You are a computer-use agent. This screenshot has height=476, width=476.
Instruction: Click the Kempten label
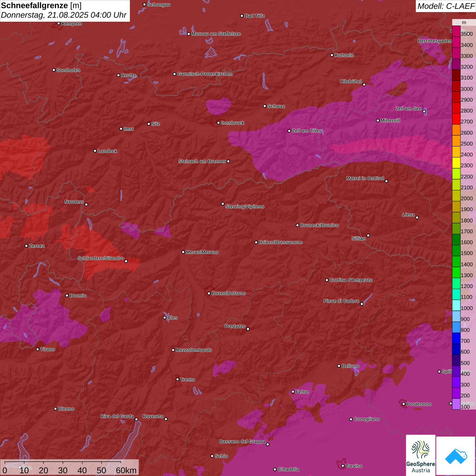[x=71, y=23]
